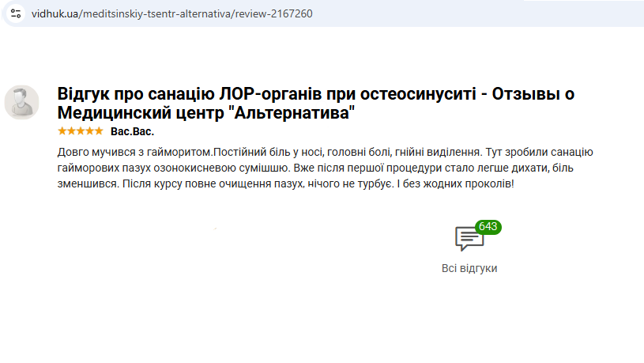Image resolution: width=644 pixels, height=363 pixels.
Task: Click the "vidhuk.ua" domain in the URL
Action: tap(54, 14)
